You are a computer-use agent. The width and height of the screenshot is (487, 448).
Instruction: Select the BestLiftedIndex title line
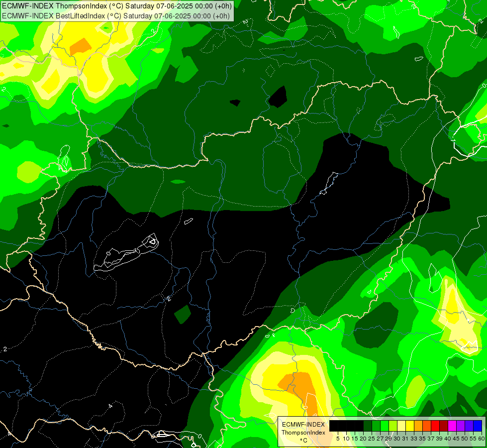(115, 16)
